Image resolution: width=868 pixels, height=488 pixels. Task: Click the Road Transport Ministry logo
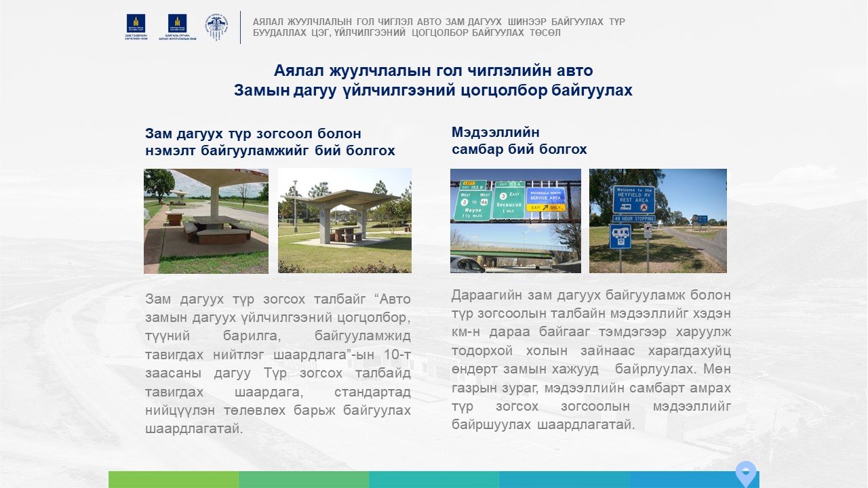click(136, 27)
